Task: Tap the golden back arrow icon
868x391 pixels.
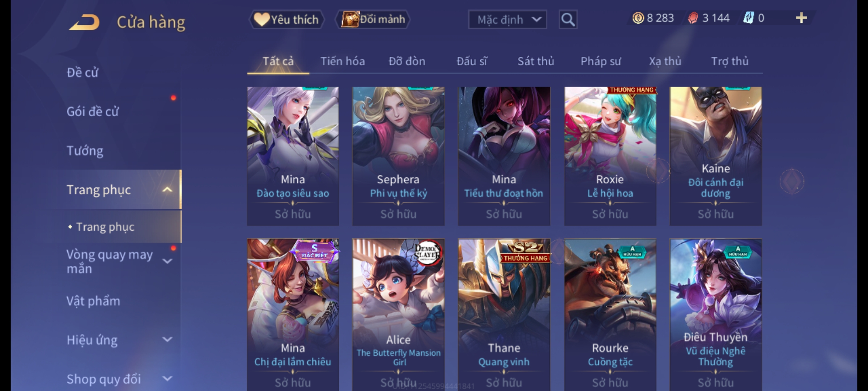Action: 84,22
